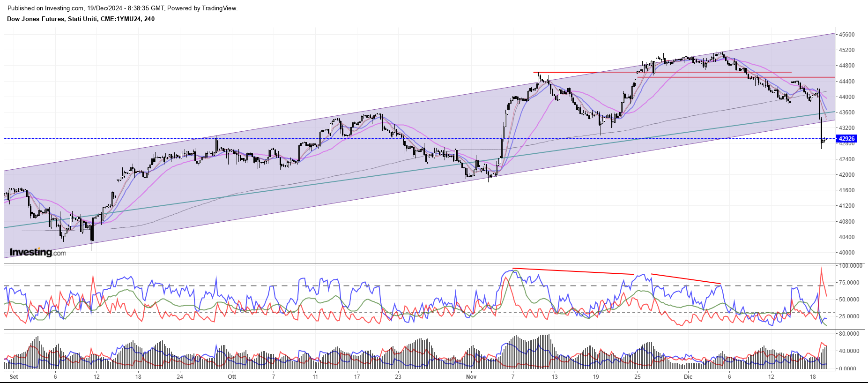
Task: Click the 44000 price axis label
Action: pyautogui.click(x=847, y=97)
